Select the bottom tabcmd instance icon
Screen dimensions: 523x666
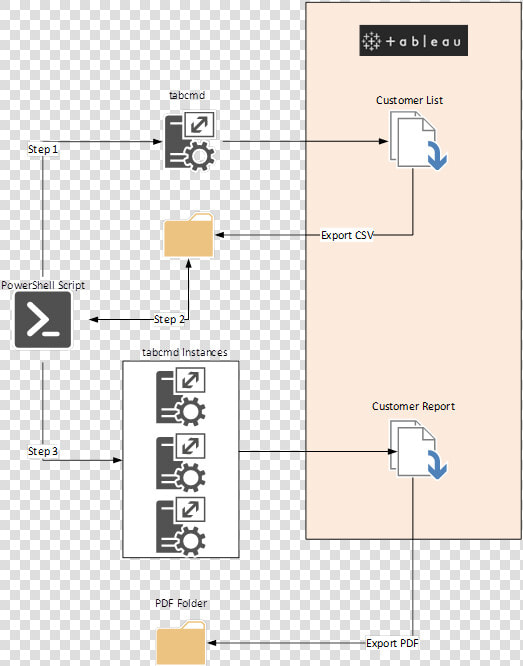[x=181, y=526]
